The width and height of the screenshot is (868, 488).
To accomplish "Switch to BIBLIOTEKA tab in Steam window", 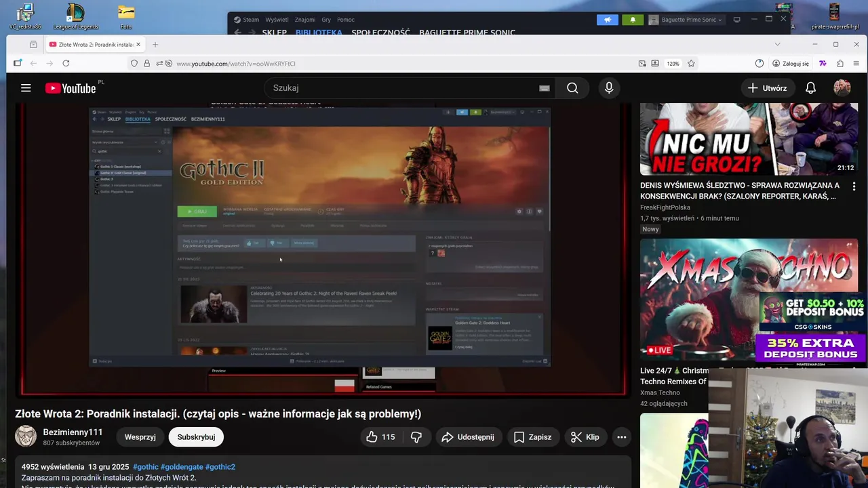I will [x=319, y=32].
